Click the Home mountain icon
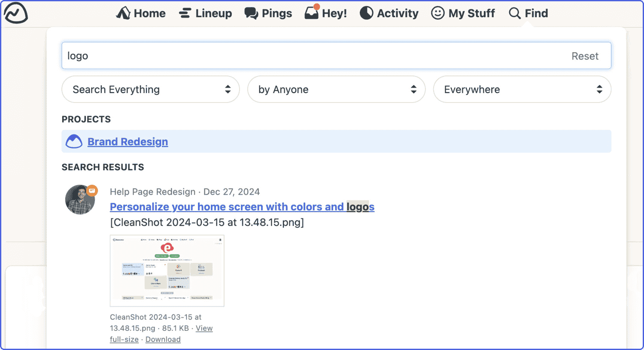 tap(123, 13)
